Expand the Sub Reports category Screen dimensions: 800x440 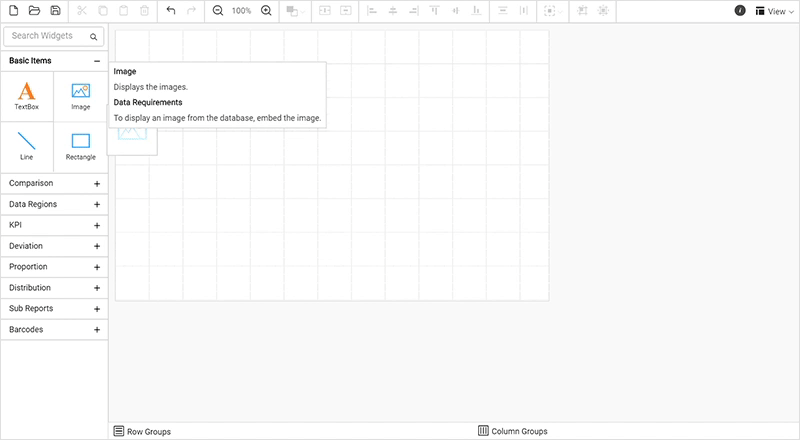pyautogui.click(x=54, y=309)
